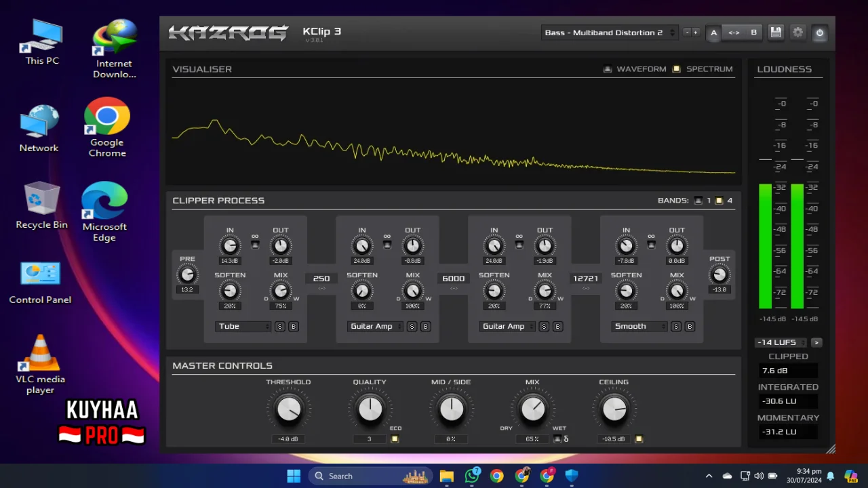868x488 pixels.
Task: Toggle the delta switch beside master Mix
Action: (x=557, y=439)
